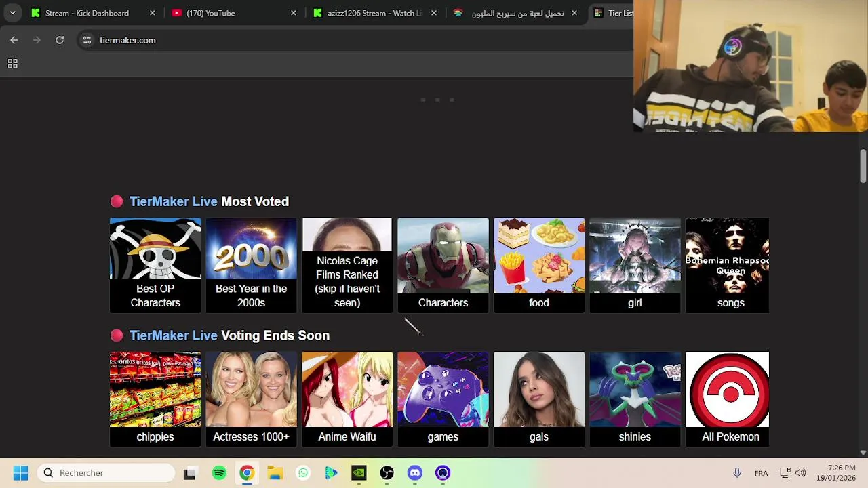Screen dimensions: 868x488
Task: Open Discord from the taskbar
Action: pyautogui.click(x=415, y=473)
